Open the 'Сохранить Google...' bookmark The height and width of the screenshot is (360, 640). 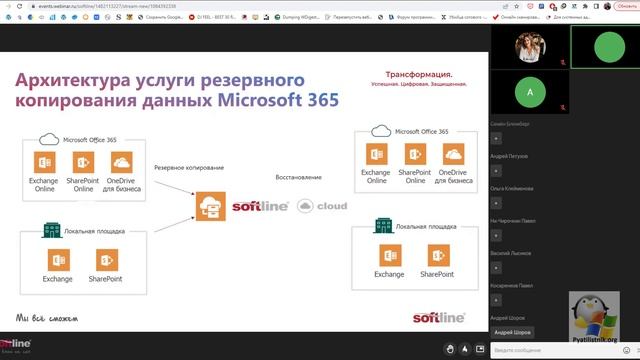click(160, 17)
